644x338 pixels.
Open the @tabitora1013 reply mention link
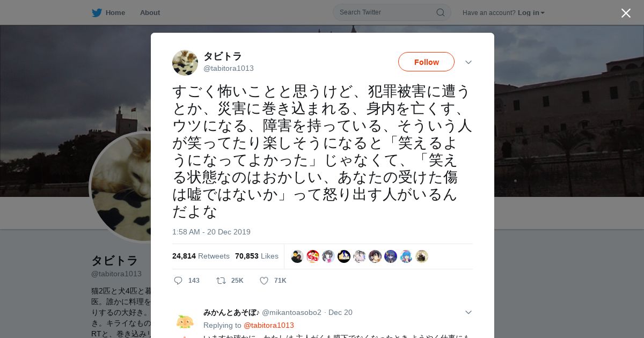coord(269,325)
